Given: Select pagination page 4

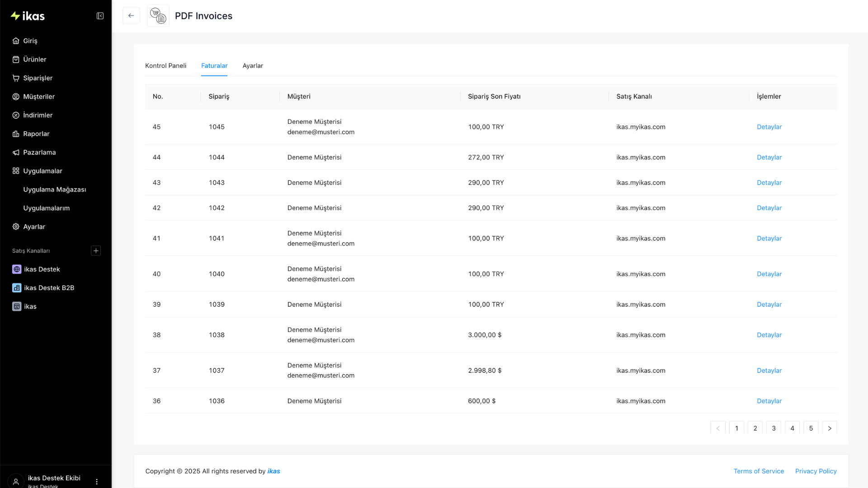Looking at the screenshot, I should point(792,428).
